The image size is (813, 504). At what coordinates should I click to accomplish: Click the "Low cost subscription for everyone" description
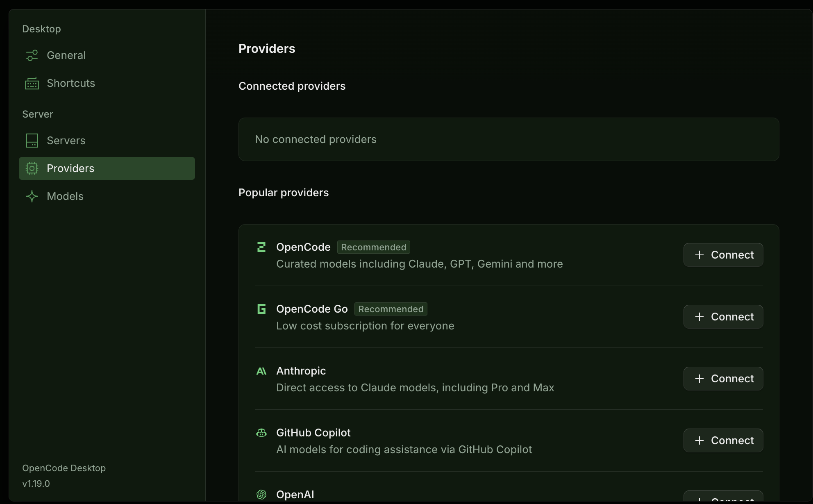point(365,326)
